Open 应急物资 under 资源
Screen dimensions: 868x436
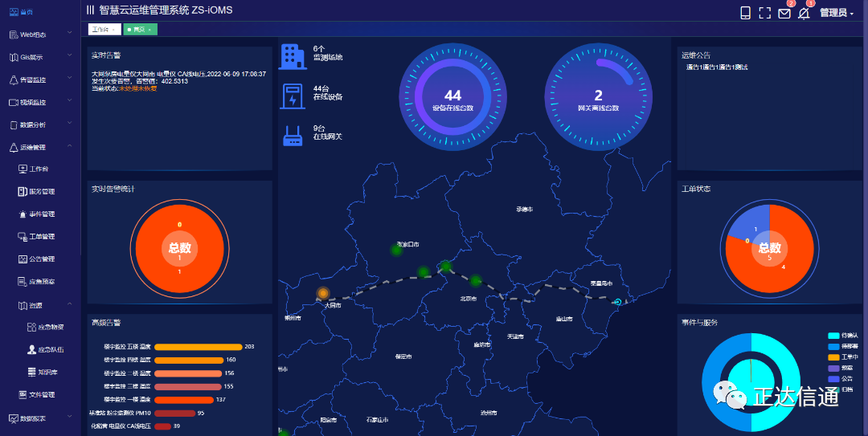pyautogui.click(x=45, y=327)
